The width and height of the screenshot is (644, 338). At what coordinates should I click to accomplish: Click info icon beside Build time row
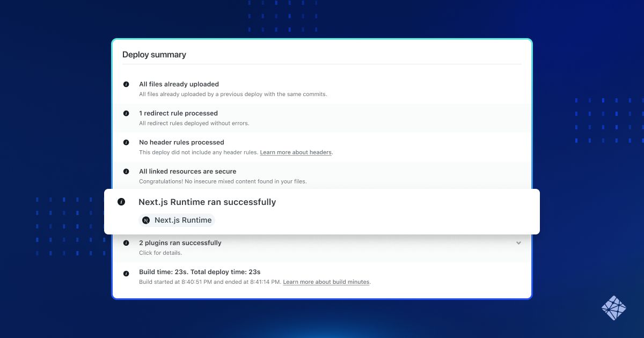pos(126,273)
